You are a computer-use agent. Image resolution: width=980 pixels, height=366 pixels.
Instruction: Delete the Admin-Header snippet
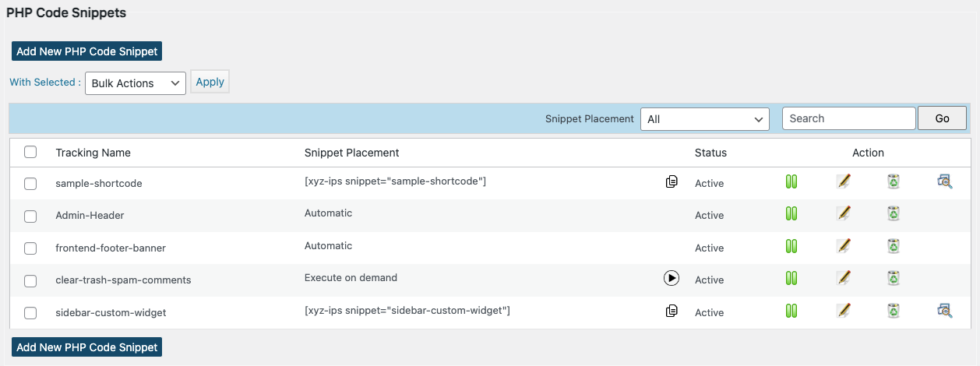[x=894, y=213]
